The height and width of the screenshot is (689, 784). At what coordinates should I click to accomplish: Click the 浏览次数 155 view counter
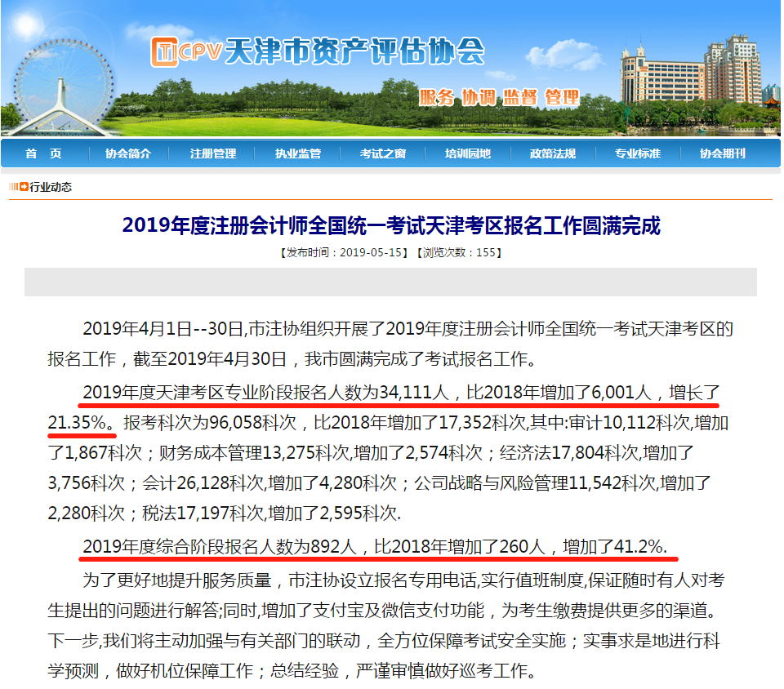pos(458,252)
